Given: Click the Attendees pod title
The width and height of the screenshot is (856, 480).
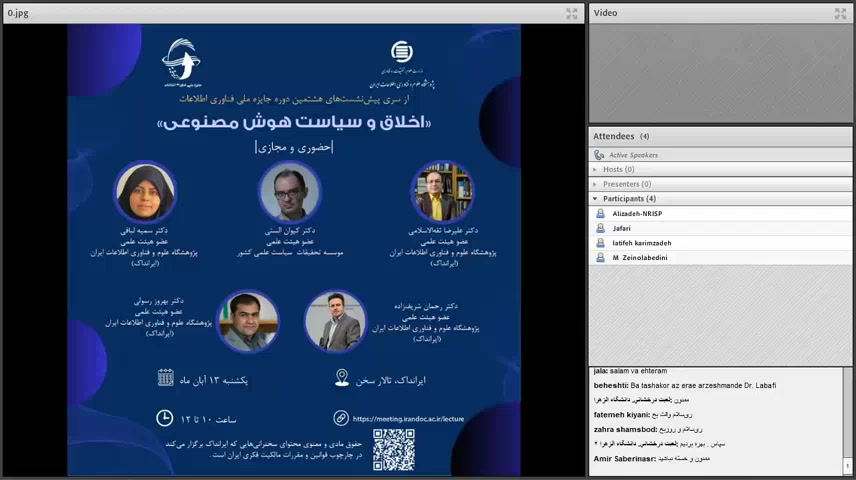Looking at the screenshot, I should click(614, 137).
